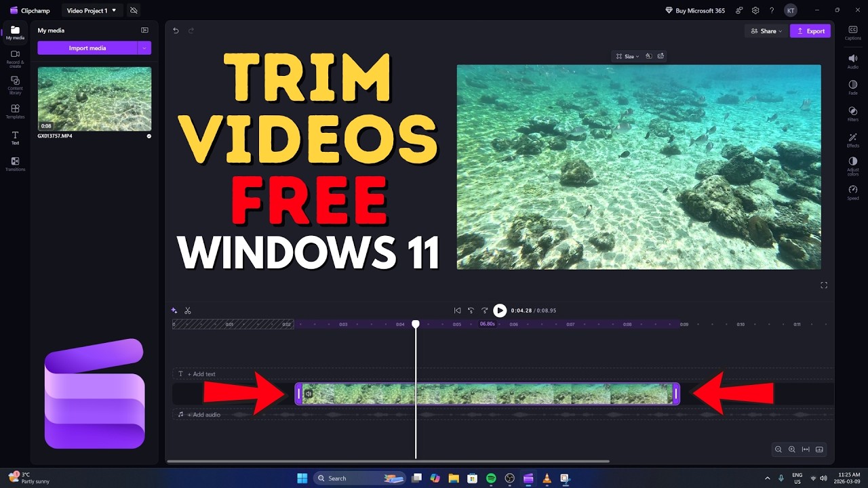Click the Import media button
Viewport: 868px width, 488px height.
[87, 48]
